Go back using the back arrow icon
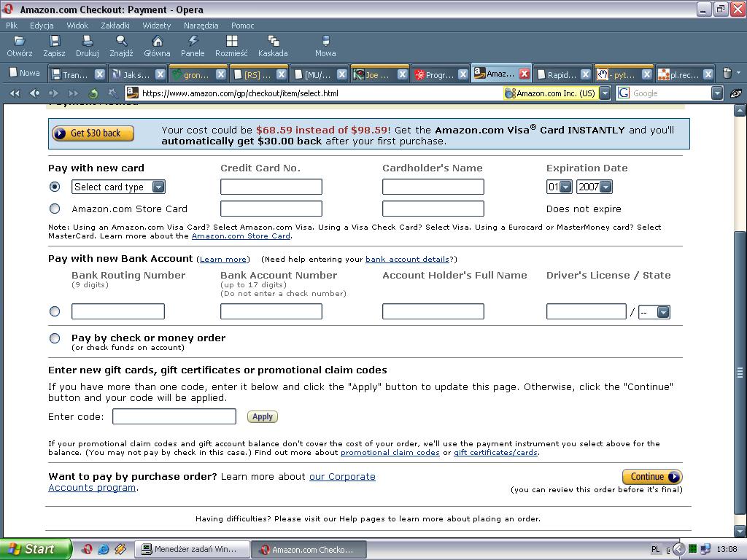Image resolution: width=747 pixels, height=560 pixels. (35, 93)
